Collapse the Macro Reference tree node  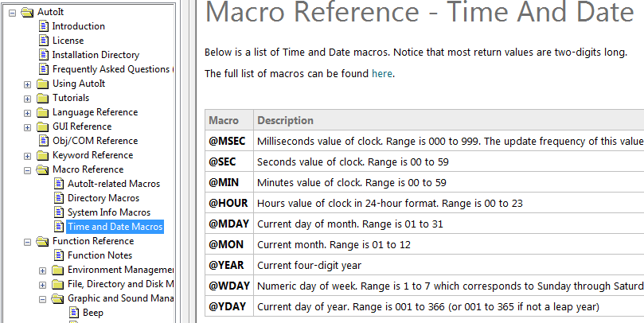(x=28, y=169)
